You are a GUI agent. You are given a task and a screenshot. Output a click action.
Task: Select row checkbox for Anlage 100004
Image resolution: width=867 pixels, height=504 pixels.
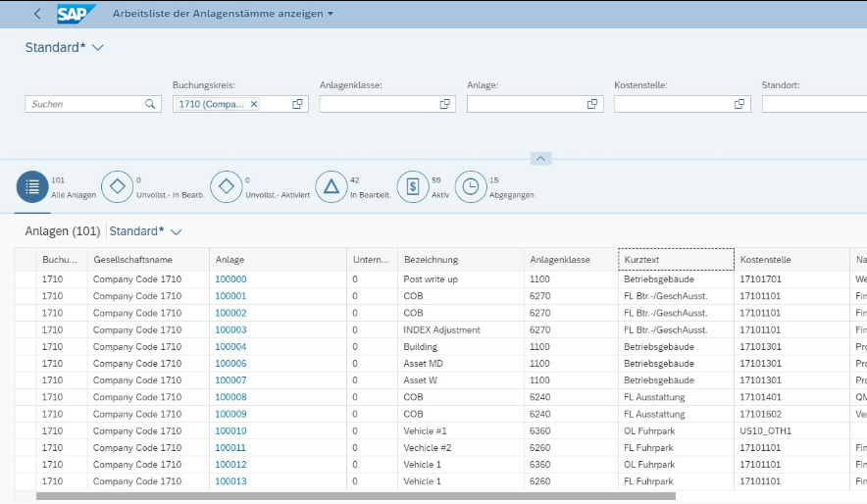(25, 346)
